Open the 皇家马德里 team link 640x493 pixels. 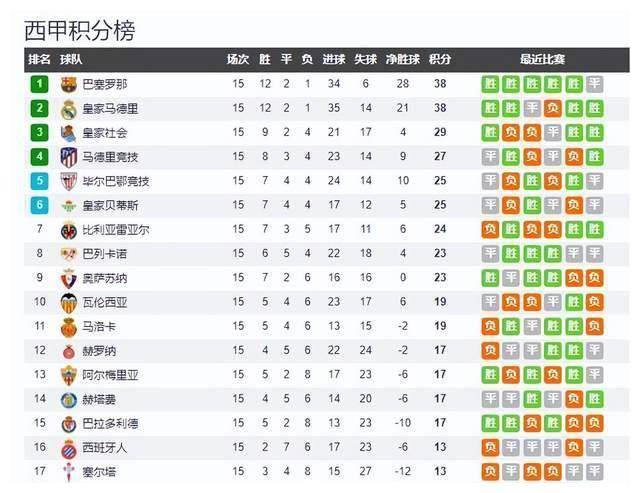click(110, 108)
